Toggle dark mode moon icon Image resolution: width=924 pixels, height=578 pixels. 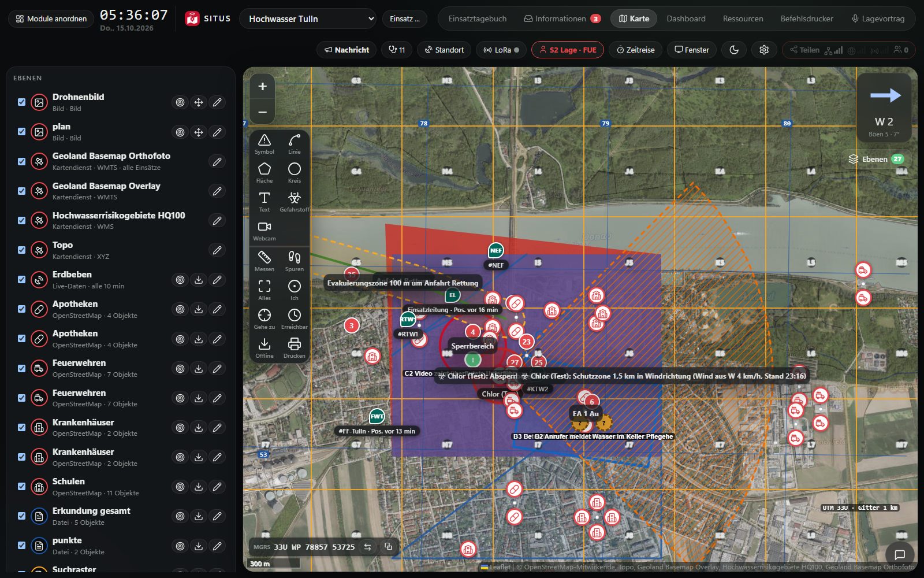coord(734,50)
